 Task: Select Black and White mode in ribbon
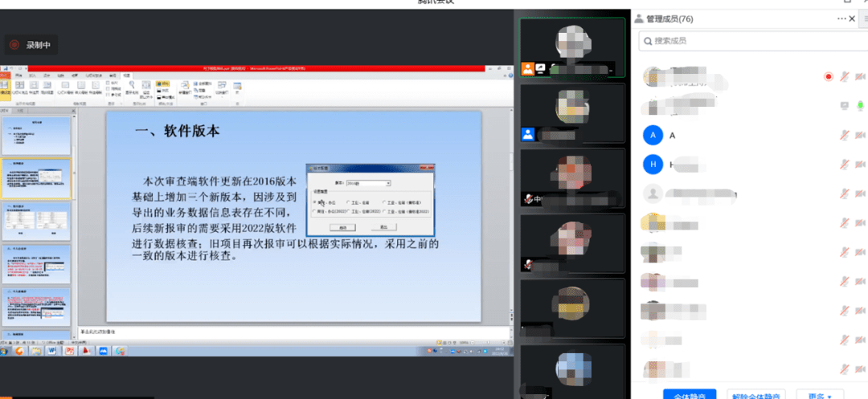coord(165,97)
